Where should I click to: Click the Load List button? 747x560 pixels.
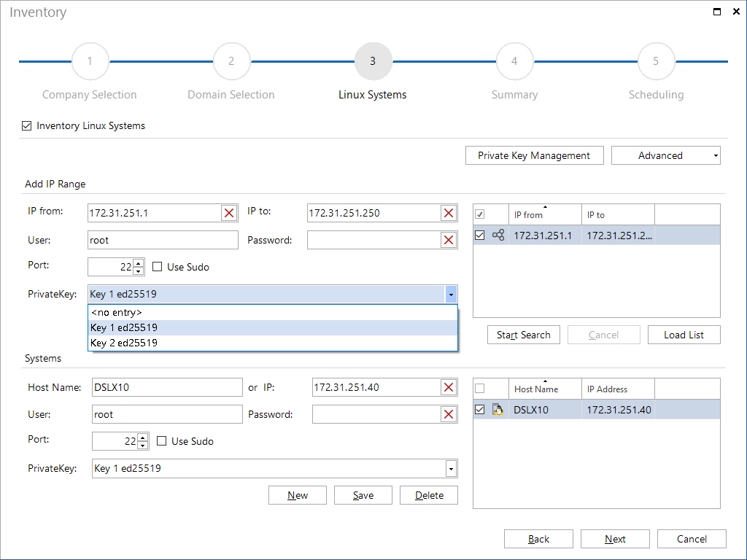pos(684,335)
